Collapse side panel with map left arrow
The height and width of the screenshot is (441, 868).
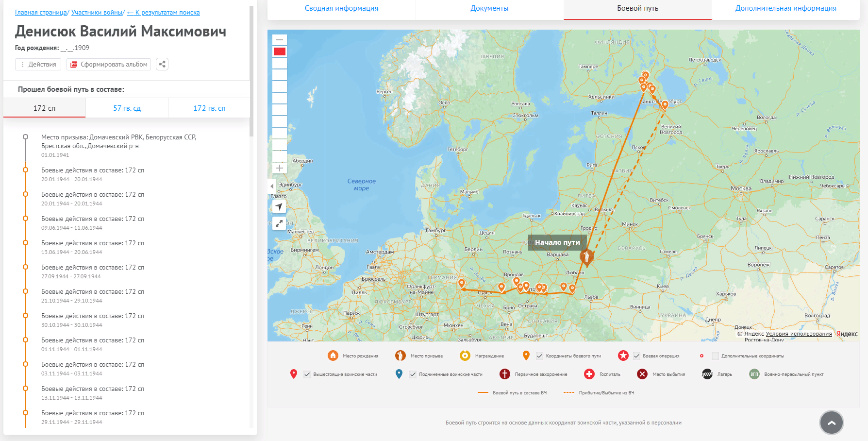click(x=272, y=186)
